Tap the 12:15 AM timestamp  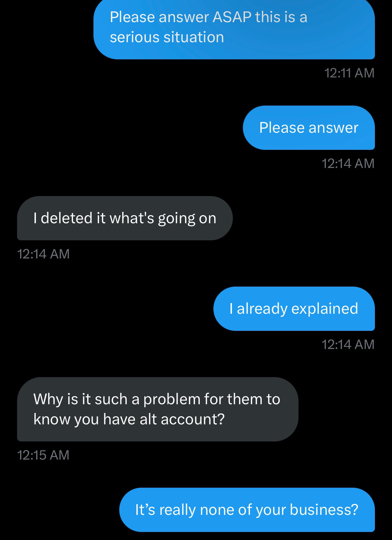43,455
